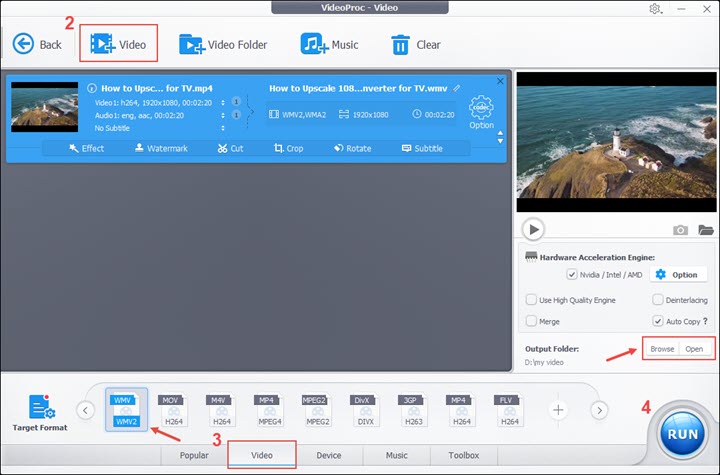Select the WMV WMV2 format
720x475 pixels.
click(x=126, y=410)
